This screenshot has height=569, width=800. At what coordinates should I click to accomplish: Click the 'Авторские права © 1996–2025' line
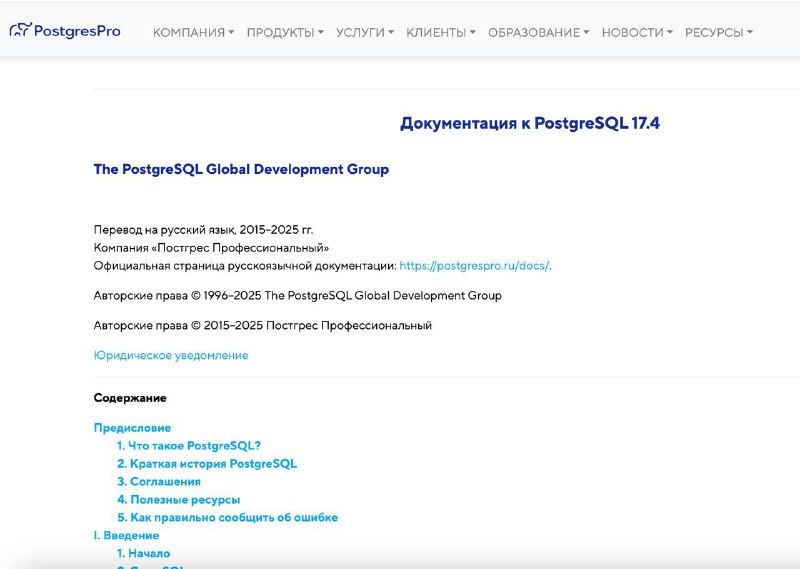(x=297, y=295)
